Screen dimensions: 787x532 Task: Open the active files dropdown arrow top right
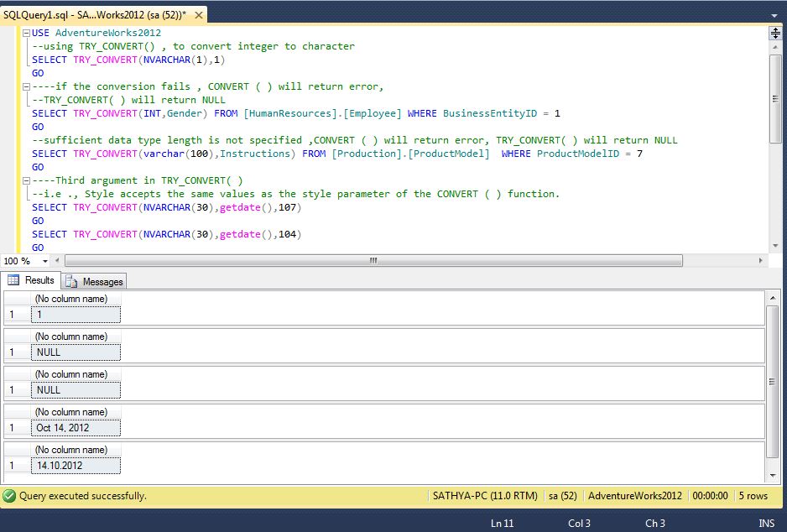pyautogui.click(x=775, y=14)
